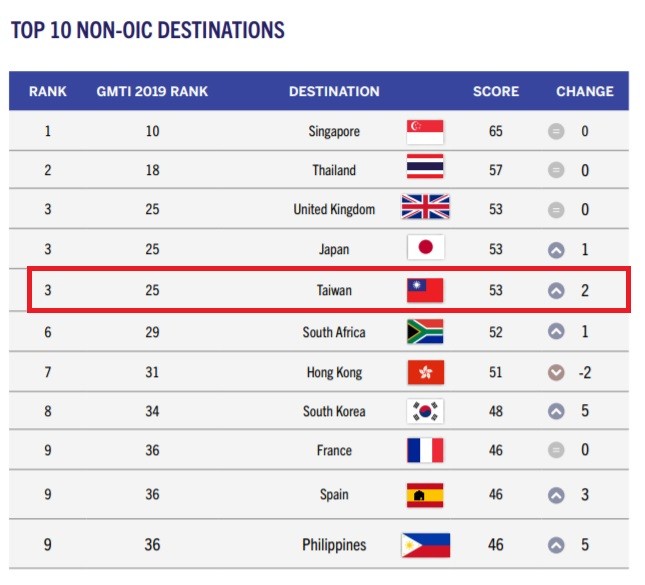The width and height of the screenshot is (645, 585).
Task: Click Singapore's no-change equals icon
Action: click(556, 132)
